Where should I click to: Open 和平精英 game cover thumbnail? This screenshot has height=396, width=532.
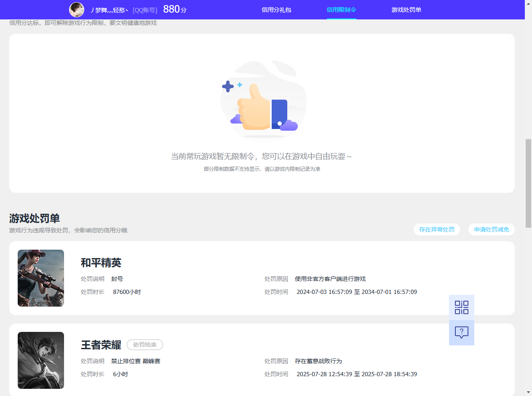[41, 278]
